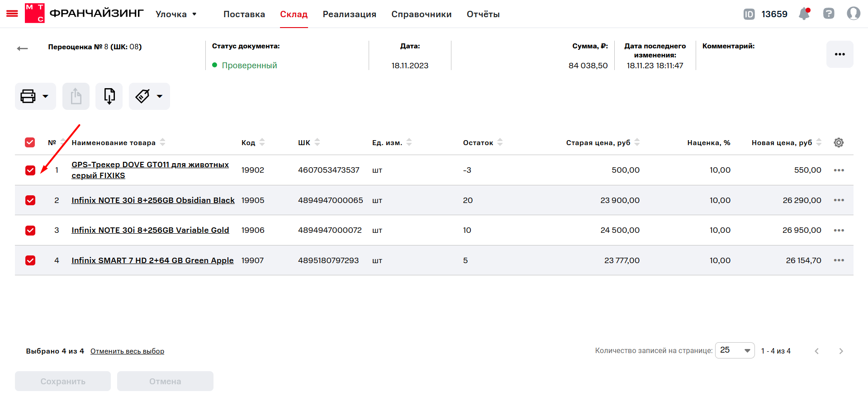Image resolution: width=868 pixels, height=401 pixels.
Task: Click old price 23 777,00 cell
Action: tap(622, 260)
